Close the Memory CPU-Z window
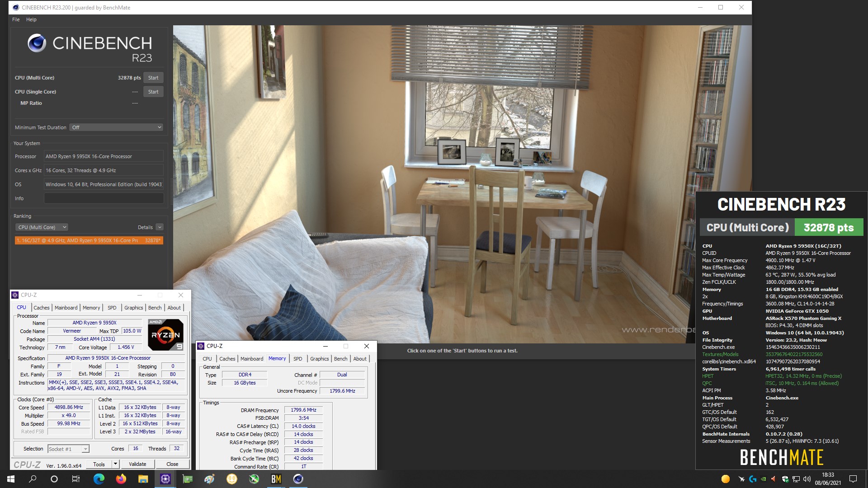868x488 pixels. tap(367, 346)
